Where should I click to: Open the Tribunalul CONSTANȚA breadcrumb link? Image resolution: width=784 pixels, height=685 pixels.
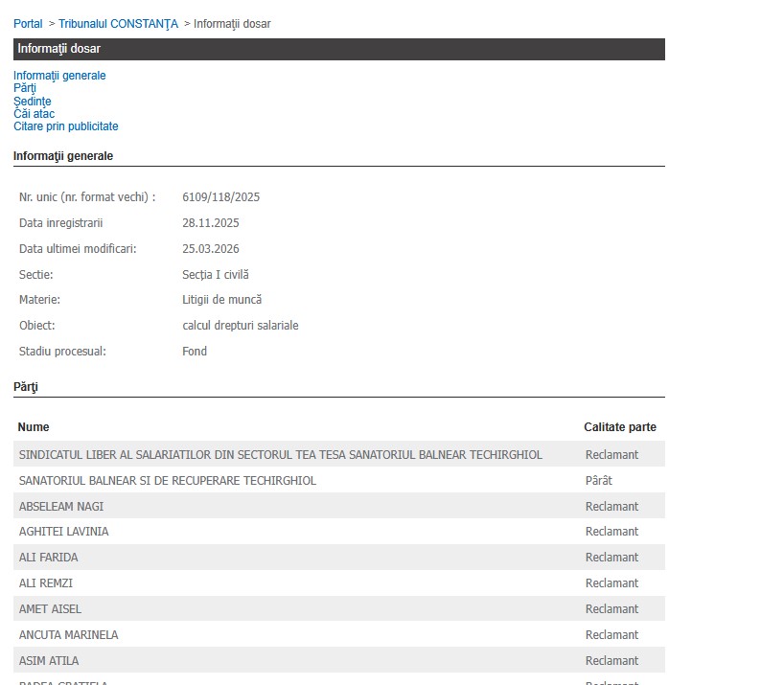pos(118,23)
